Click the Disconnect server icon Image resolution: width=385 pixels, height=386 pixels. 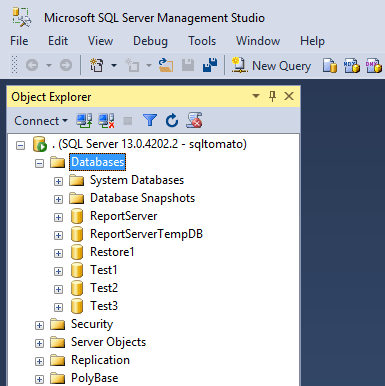pos(106,121)
